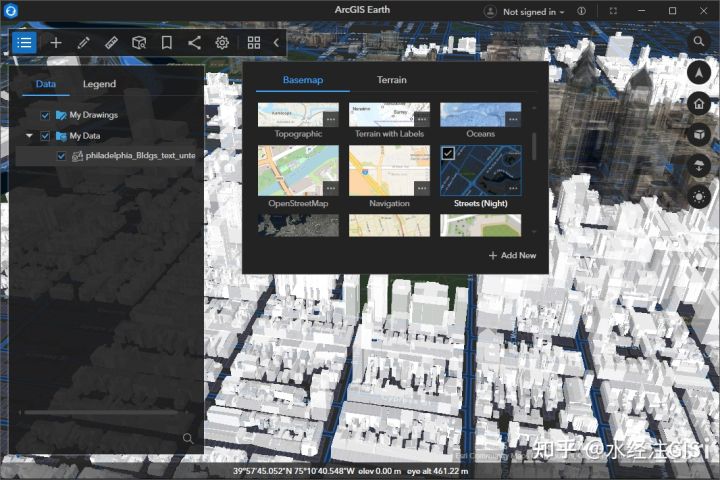Switch the 2D/3D cube view mode
Screen dimensions: 720x480
pyautogui.click(x=699, y=135)
